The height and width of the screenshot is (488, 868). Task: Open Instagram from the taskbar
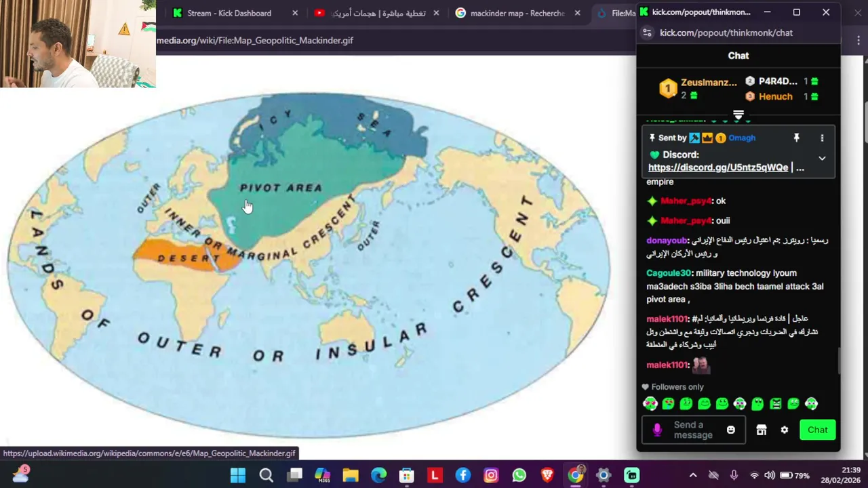pyautogui.click(x=491, y=475)
